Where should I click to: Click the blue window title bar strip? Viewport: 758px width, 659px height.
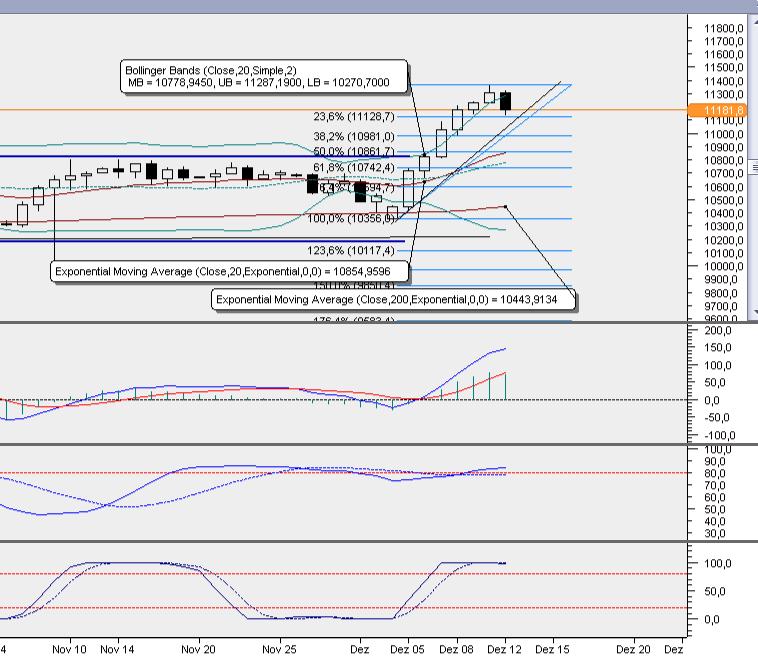coord(379,6)
